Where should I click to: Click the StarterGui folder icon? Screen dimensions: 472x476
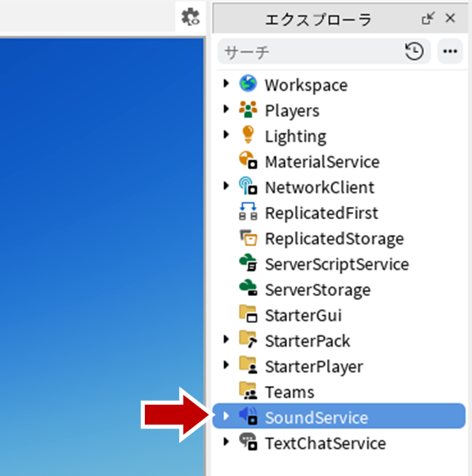pos(248,313)
